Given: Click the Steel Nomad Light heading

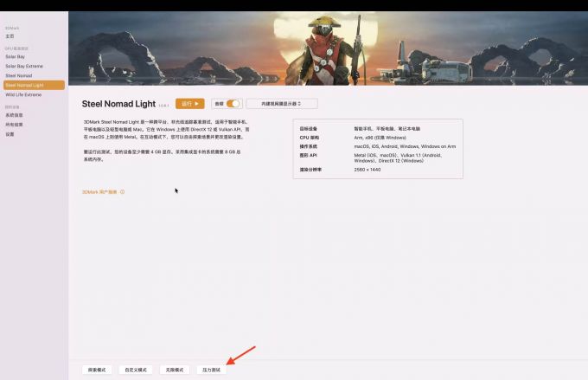Looking at the screenshot, I should coord(118,104).
